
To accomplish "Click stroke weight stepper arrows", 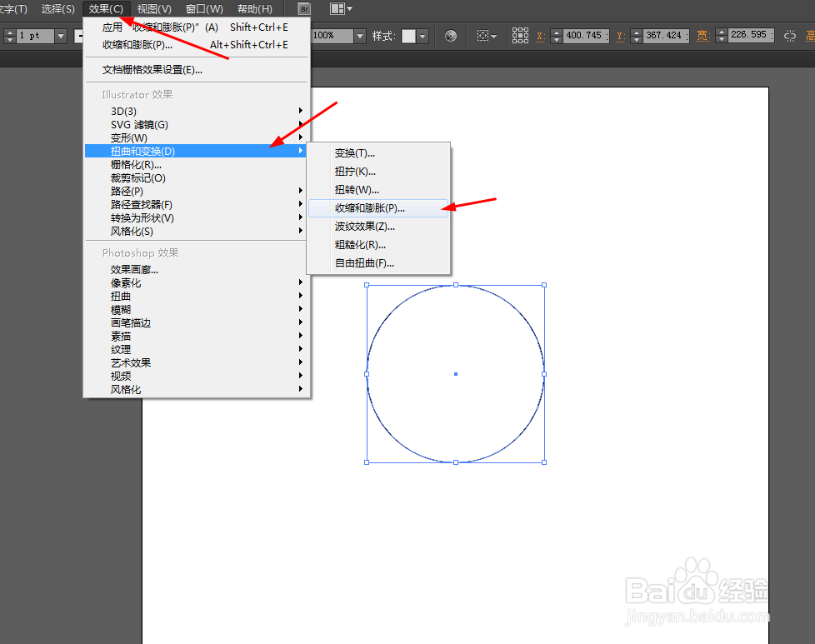I will [x=10, y=36].
